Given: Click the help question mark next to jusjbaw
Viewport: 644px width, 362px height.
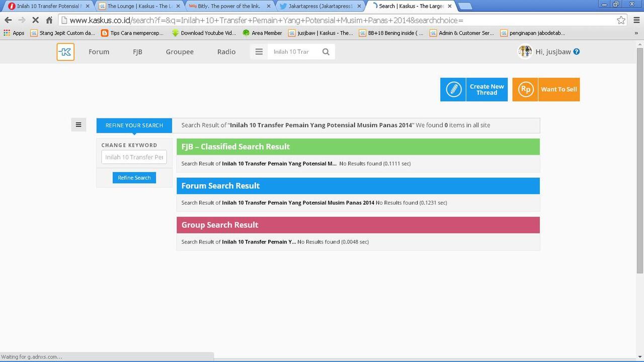Looking at the screenshot, I should [577, 52].
